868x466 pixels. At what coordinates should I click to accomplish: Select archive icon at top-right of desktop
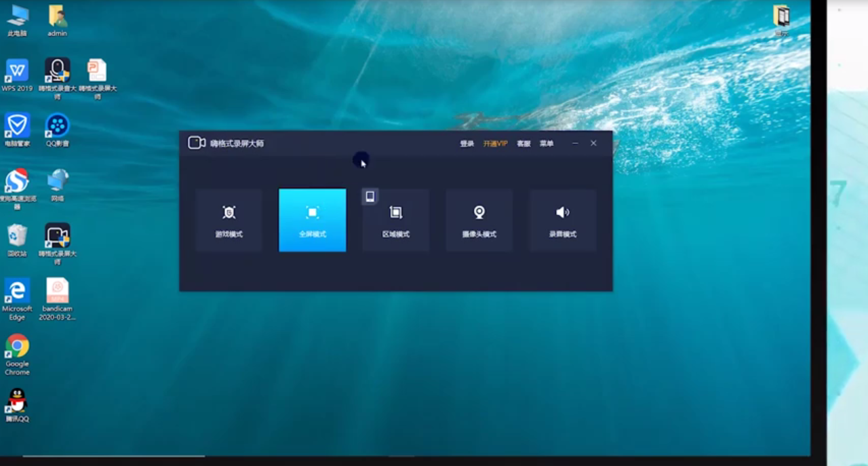[x=782, y=21]
